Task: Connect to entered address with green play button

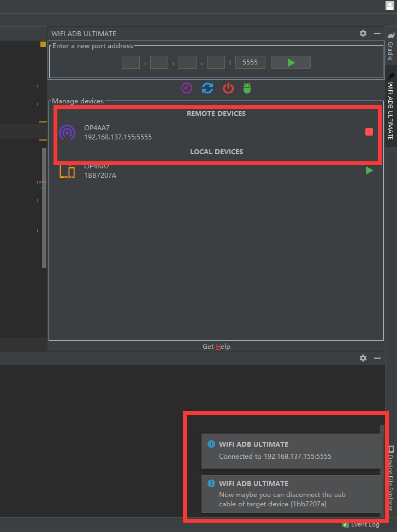Action: (x=291, y=62)
